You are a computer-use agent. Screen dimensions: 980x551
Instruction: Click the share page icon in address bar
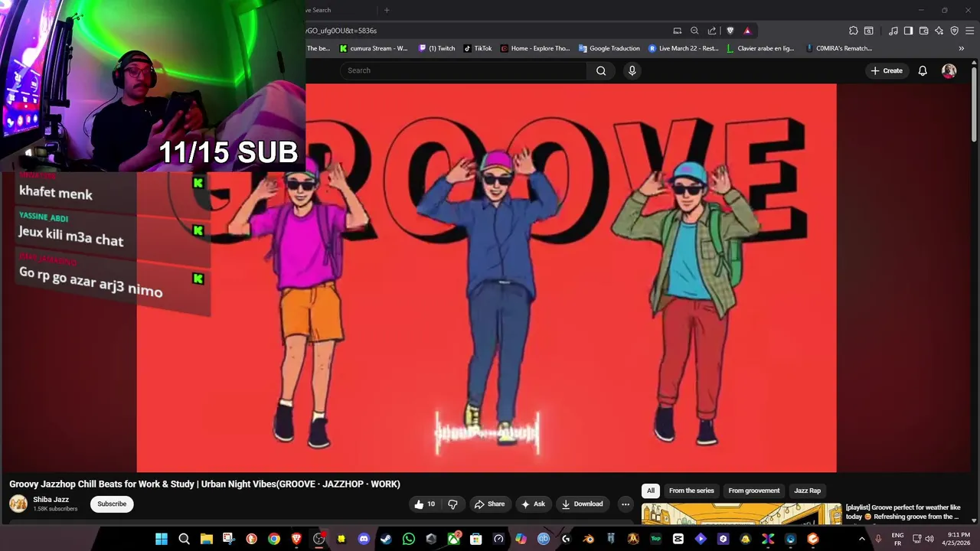coord(712,31)
